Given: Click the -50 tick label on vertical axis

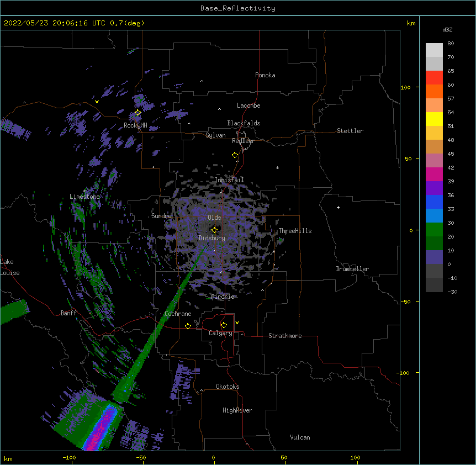Looking at the screenshot, I should pyautogui.click(x=405, y=302).
